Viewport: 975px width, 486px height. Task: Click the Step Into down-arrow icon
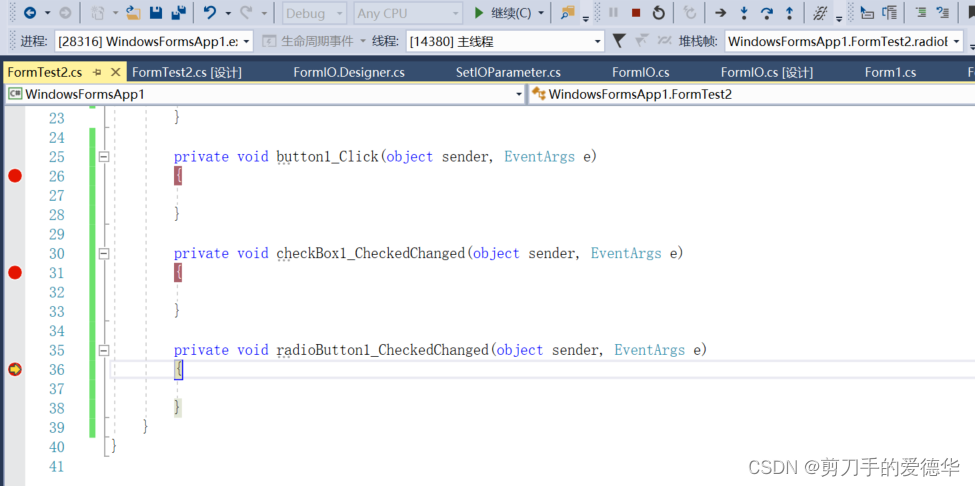pyautogui.click(x=743, y=12)
